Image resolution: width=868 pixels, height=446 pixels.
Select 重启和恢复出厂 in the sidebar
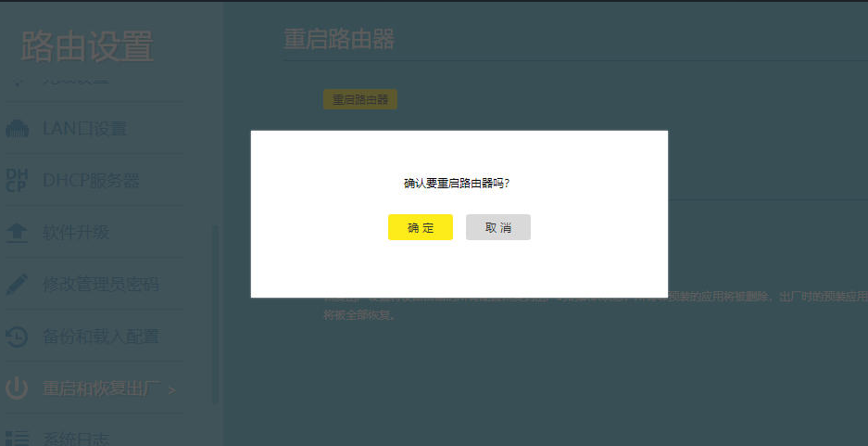(x=102, y=389)
